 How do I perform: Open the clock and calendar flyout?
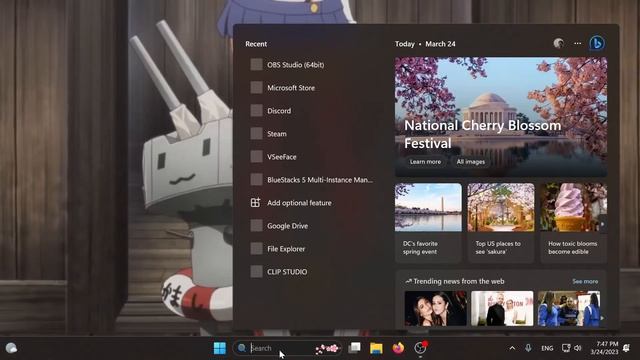(x=604, y=348)
